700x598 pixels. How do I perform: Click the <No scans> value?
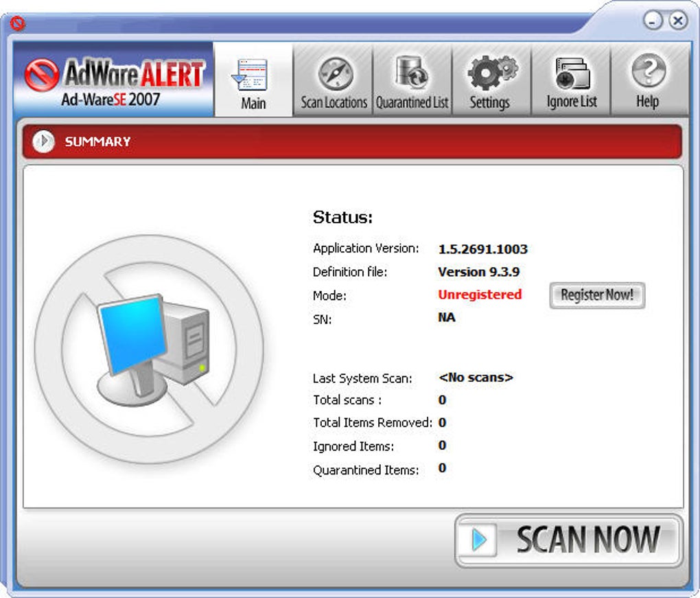click(476, 378)
